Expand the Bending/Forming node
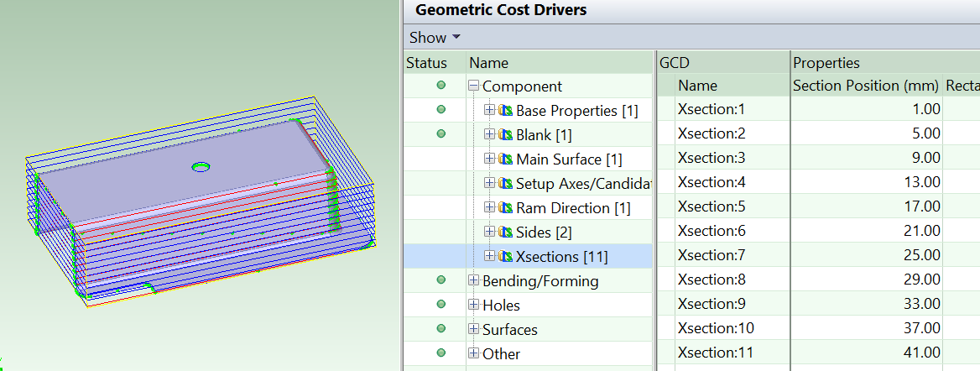 click(474, 281)
